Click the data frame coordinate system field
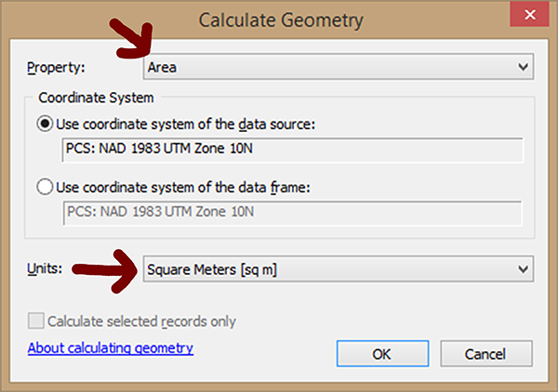558x392 pixels. [x=290, y=213]
